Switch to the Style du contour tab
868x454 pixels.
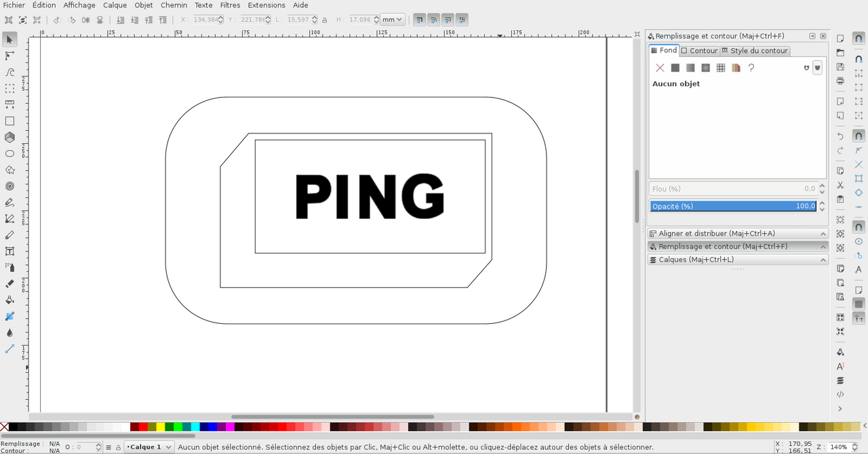[755, 51]
